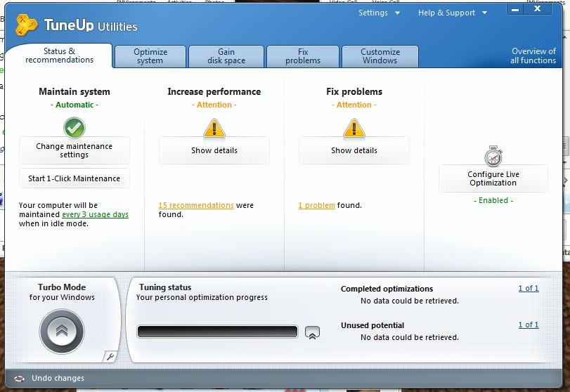Toggle the Turbo Mode round button
The width and height of the screenshot is (570, 392).
point(62,331)
